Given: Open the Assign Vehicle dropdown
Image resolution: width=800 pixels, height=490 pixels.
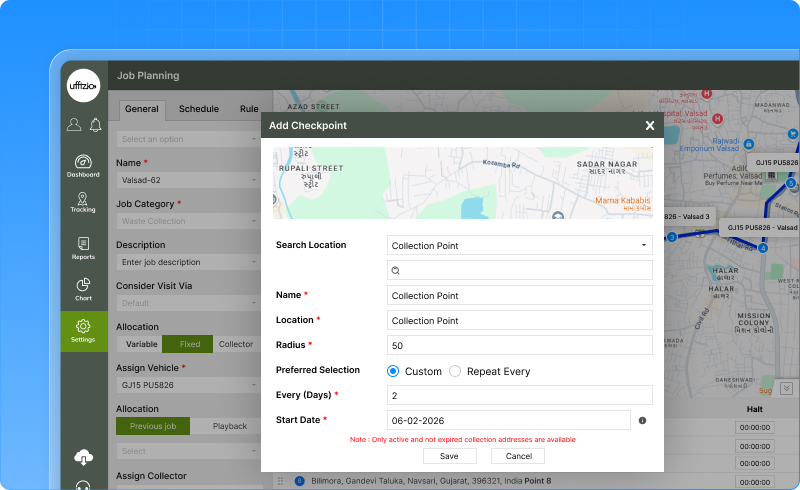Looking at the screenshot, I should (x=188, y=385).
